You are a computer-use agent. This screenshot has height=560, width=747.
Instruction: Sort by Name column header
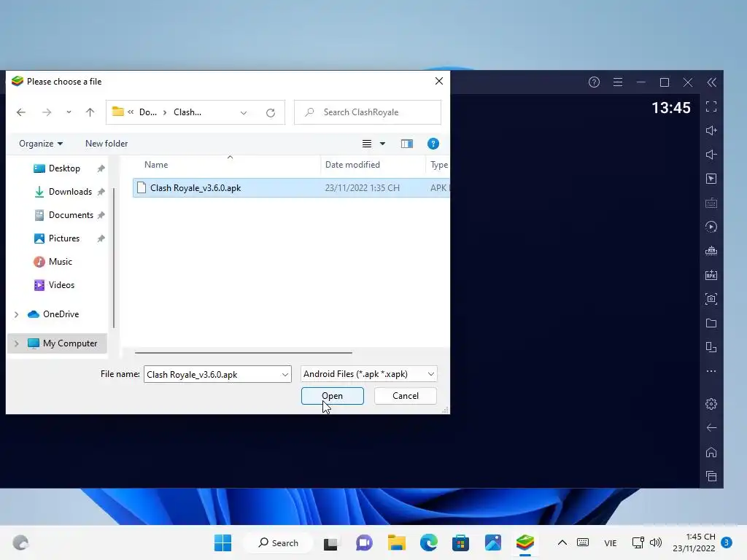156,165
